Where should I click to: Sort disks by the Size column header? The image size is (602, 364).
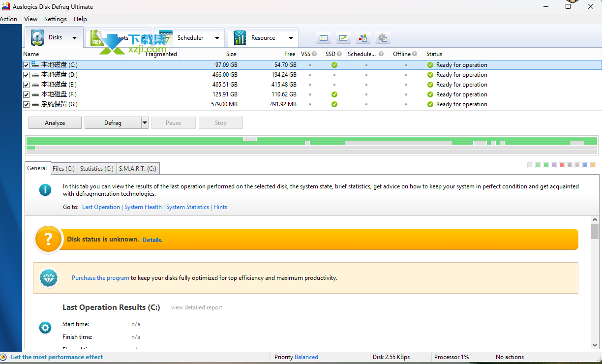coord(231,54)
